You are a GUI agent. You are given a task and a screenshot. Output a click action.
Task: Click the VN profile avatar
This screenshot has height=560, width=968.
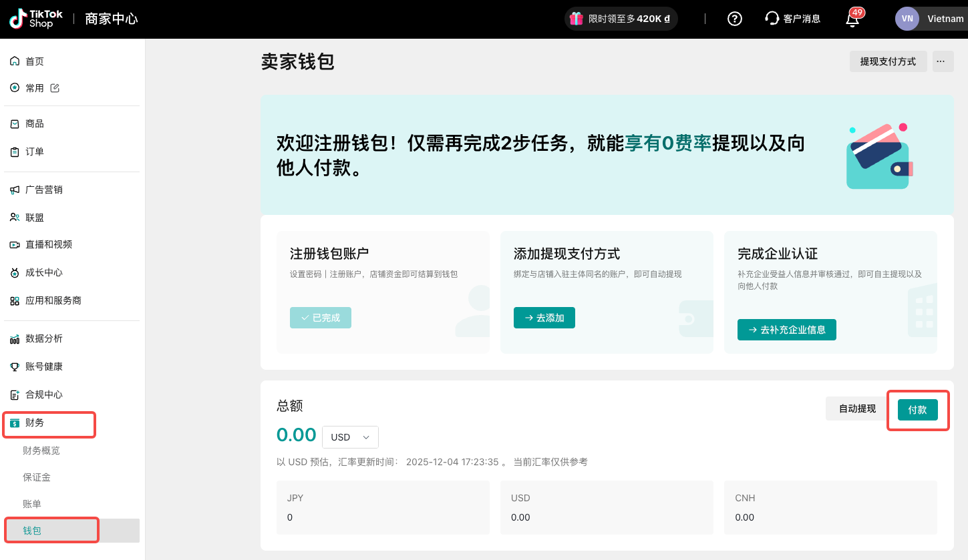click(x=907, y=19)
